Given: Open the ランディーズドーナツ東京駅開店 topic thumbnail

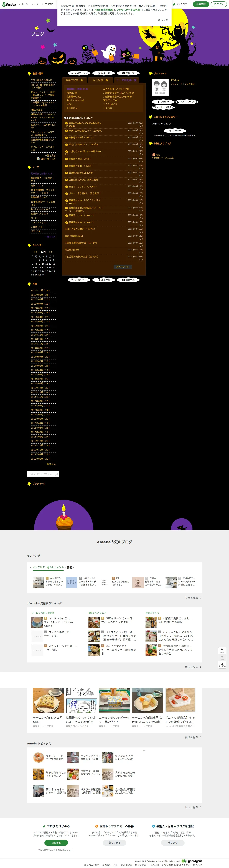Looking at the screenshot, I should point(39,757).
